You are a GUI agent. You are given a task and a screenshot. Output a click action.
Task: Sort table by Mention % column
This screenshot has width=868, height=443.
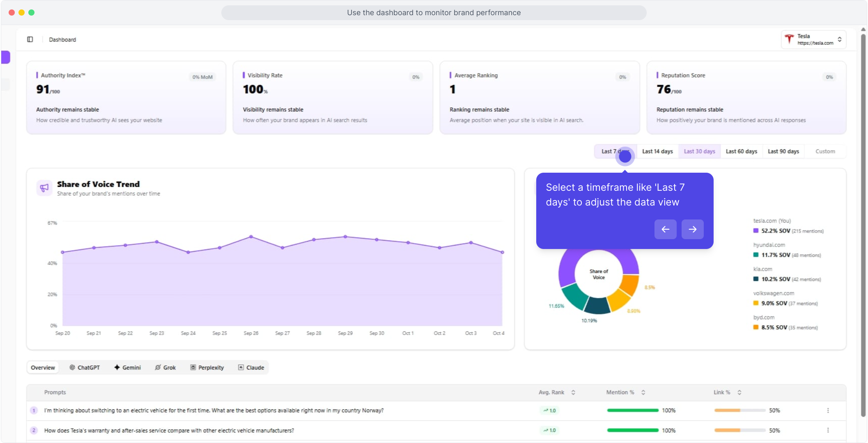coord(643,393)
